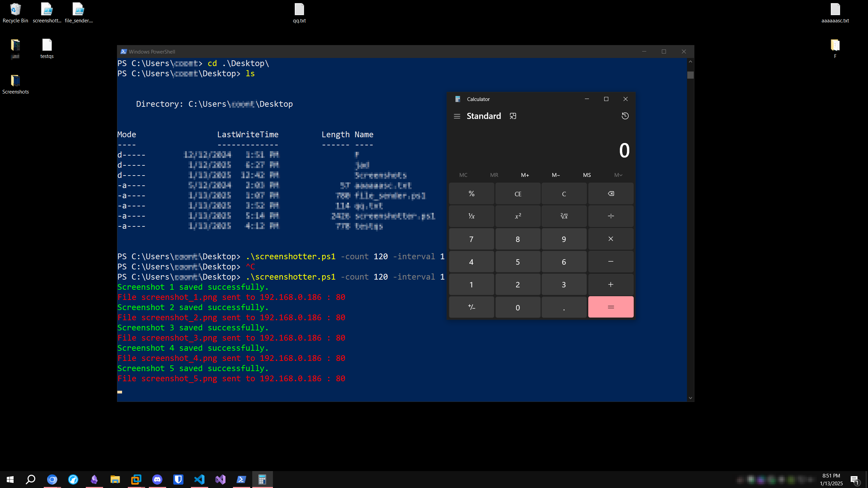Open Discord from the taskbar

pos(157,480)
